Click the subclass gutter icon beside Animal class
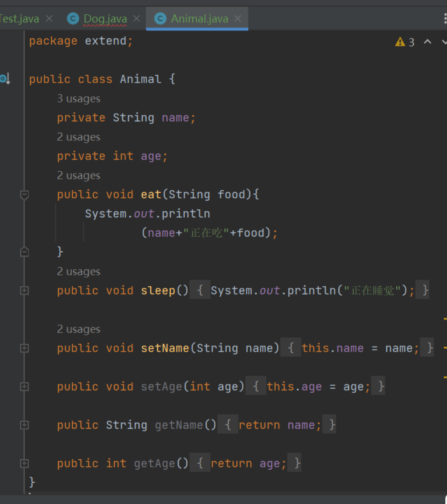The image size is (447, 504). click(5, 78)
